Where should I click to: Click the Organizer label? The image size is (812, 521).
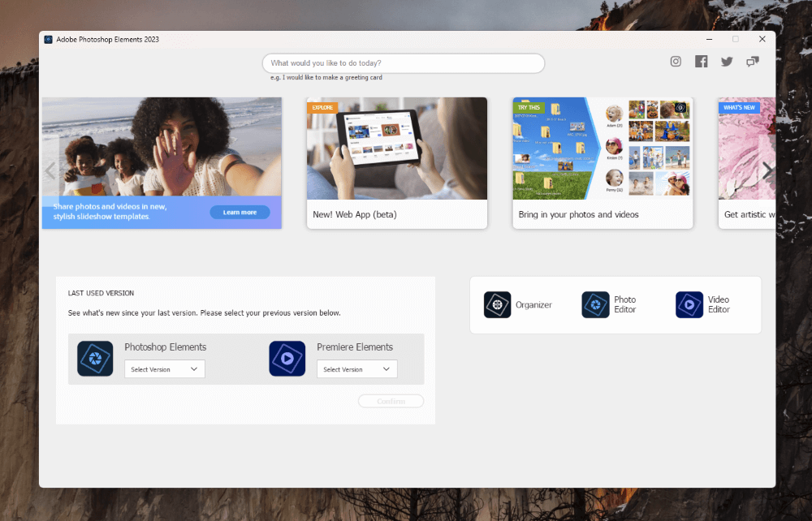click(533, 305)
